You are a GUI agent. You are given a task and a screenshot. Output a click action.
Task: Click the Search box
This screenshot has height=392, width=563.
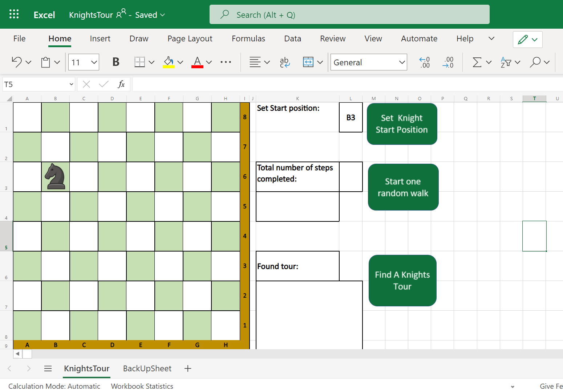tap(349, 15)
